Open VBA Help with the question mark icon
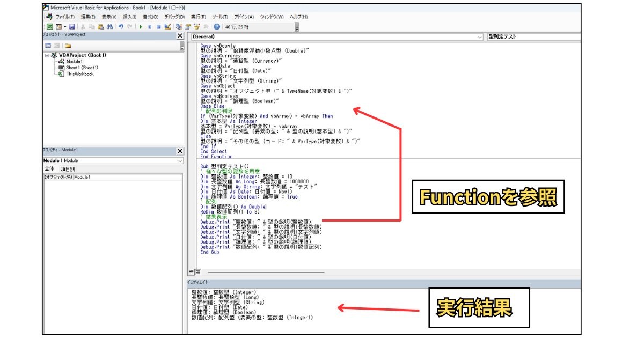The image size is (644, 338). point(217,26)
